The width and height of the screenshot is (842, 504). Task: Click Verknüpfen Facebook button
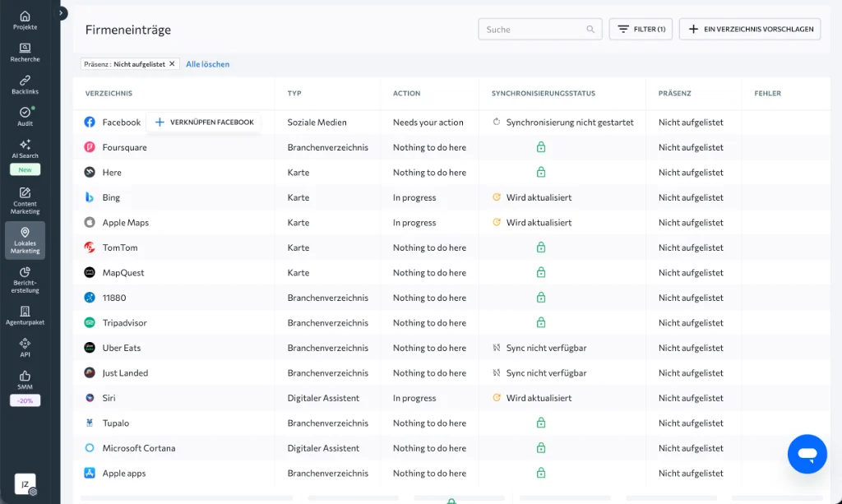point(204,123)
